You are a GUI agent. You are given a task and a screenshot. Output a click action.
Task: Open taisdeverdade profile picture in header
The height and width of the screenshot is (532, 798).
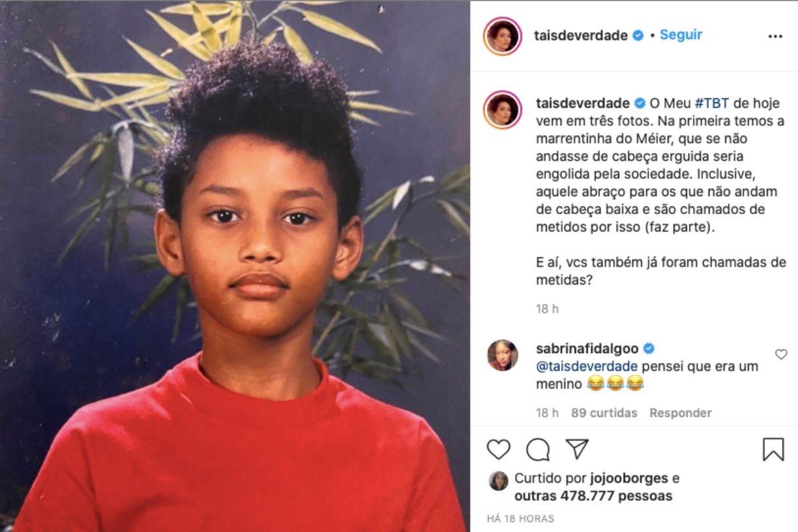click(503, 36)
